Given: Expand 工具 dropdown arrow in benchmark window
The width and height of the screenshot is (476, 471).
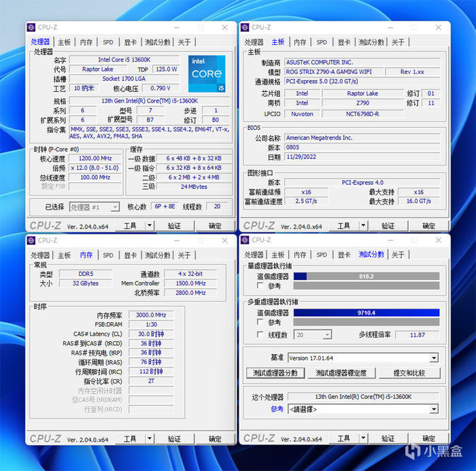Looking at the screenshot, I should point(363,438).
